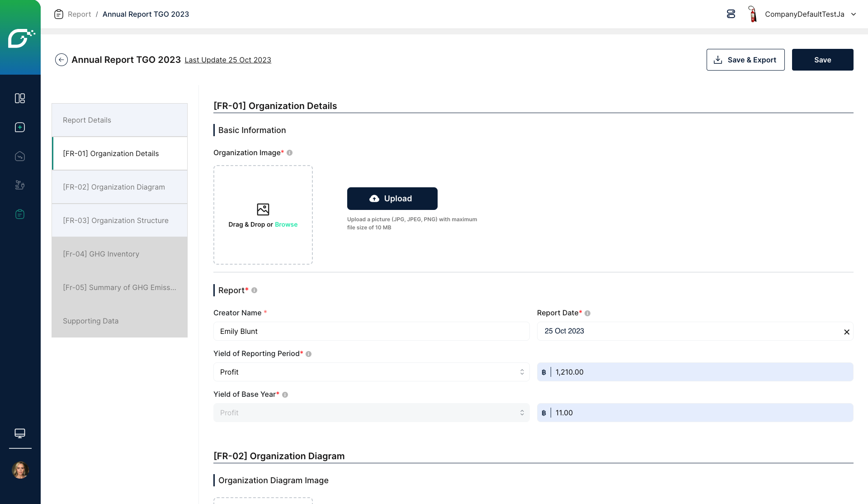Click the Creator Name input field
Screen dimensions: 868x504
371,331
